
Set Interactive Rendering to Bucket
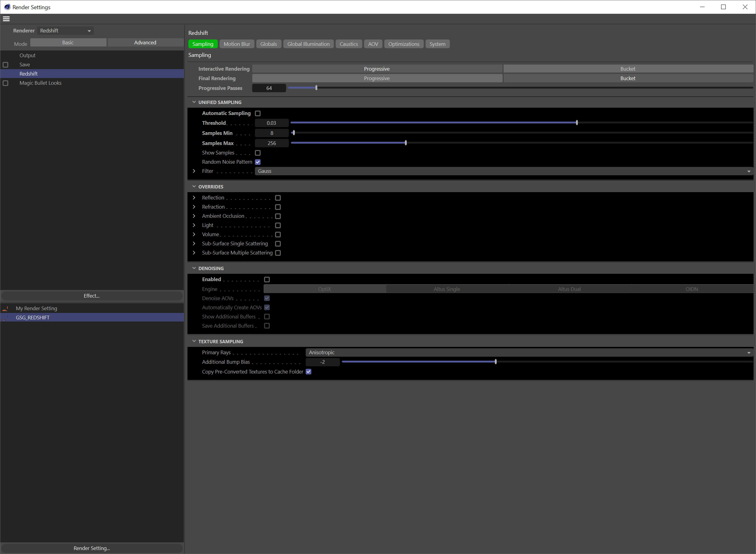[x=628, y=69]
